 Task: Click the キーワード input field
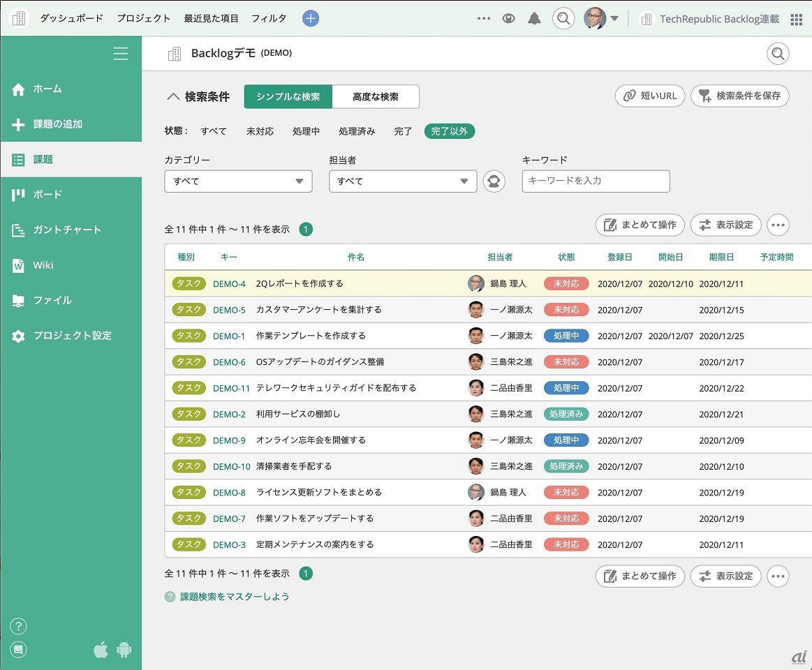596,181
